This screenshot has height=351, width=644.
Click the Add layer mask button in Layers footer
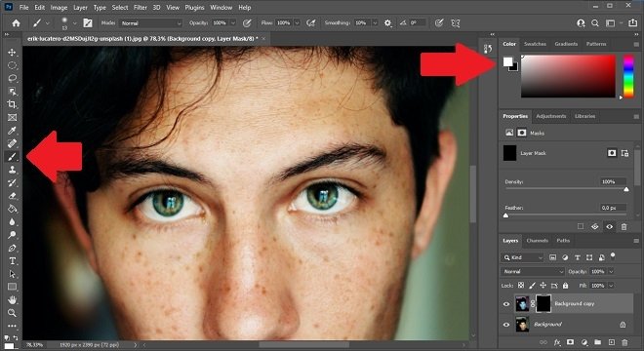570,342
